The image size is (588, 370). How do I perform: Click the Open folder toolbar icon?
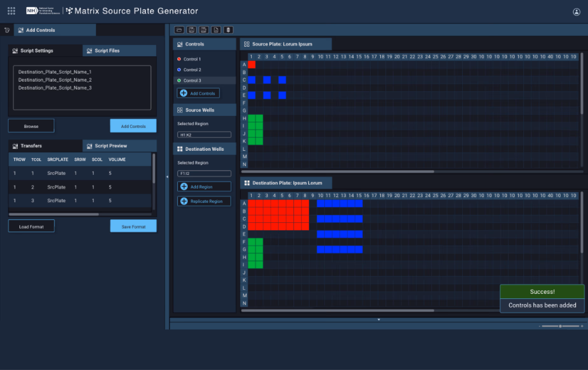179,30
